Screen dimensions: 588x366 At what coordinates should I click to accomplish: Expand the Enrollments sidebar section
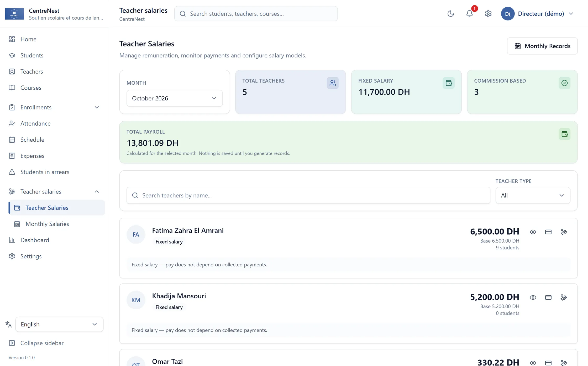(54, 107)
